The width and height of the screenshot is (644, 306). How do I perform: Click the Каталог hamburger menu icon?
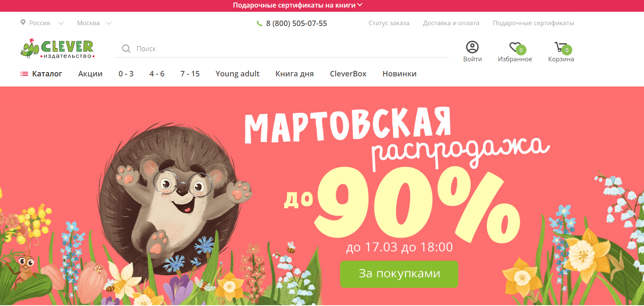(24, 74)
